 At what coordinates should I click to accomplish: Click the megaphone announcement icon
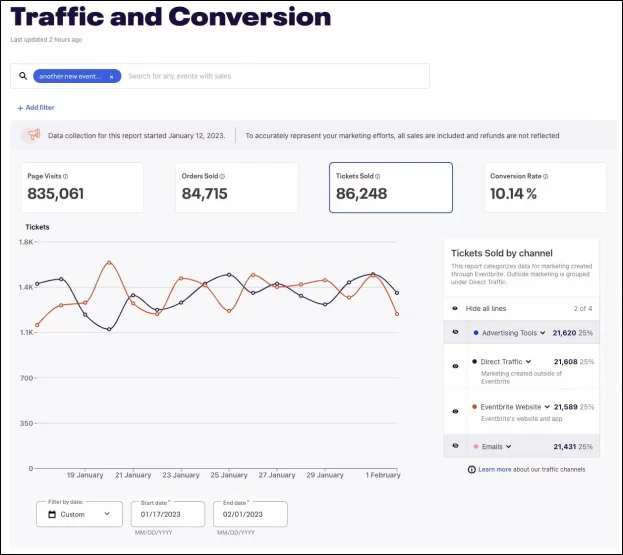(x=34, y=135)
